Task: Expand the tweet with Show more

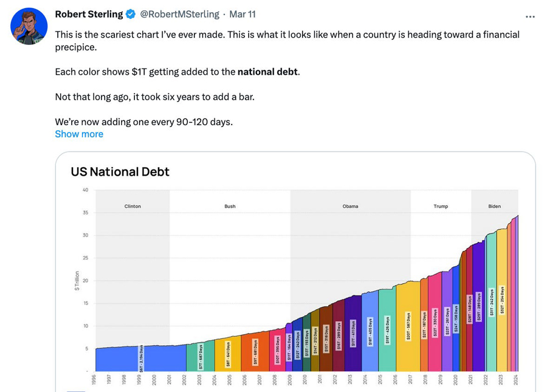Action: (79, 134)
